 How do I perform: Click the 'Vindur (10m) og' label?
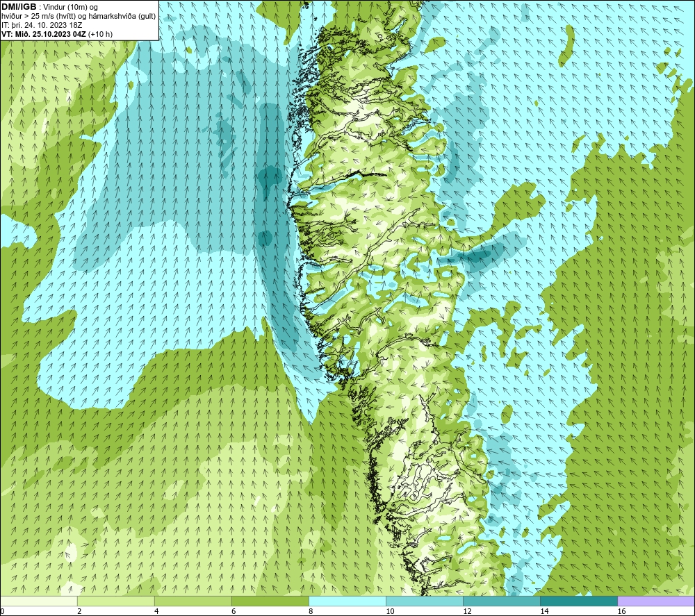[x=71, y=8]
